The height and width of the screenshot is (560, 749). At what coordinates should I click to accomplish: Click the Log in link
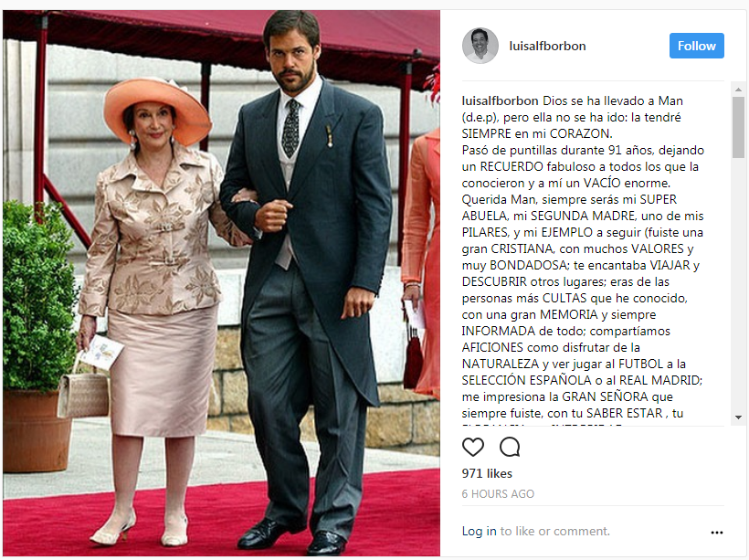(x=480, y=531)
